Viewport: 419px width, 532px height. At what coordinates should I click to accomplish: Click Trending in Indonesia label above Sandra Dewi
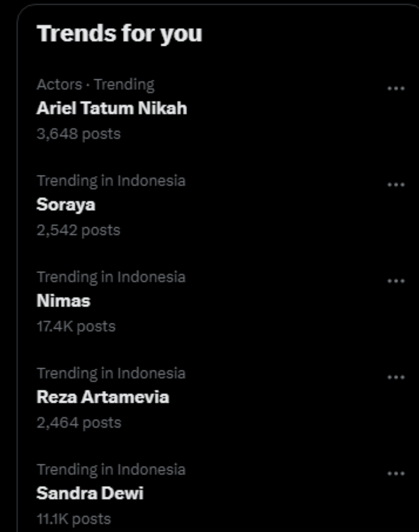coord(111,470)
